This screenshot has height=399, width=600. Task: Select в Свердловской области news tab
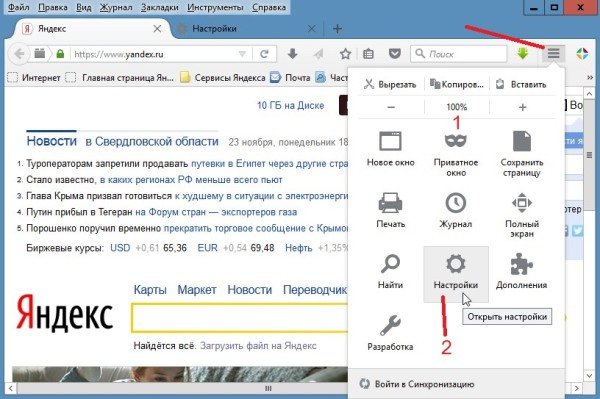(x=152, y=142)
